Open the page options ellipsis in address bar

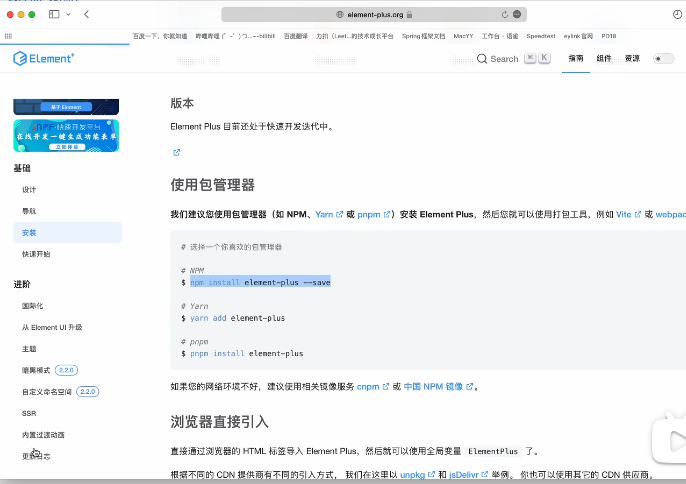[x=517, y=14]
